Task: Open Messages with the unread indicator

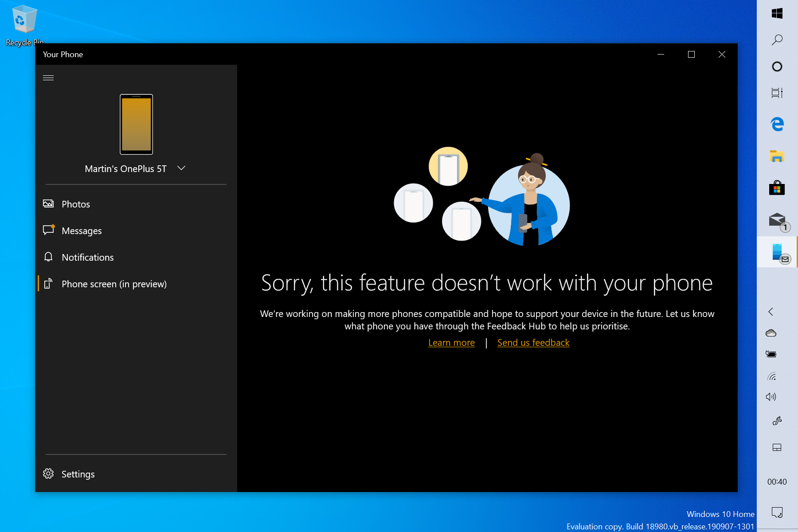Action: pyautogui.click(x=82, y=231)
